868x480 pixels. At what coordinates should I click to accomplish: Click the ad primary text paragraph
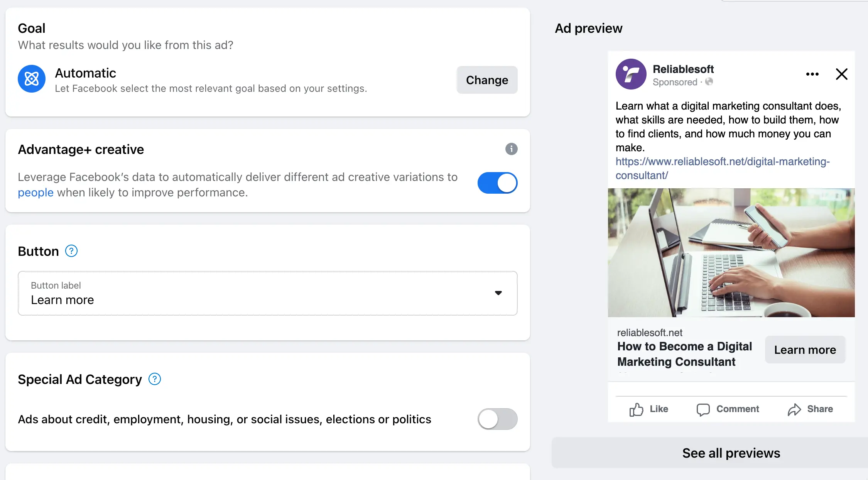point(728,127)
